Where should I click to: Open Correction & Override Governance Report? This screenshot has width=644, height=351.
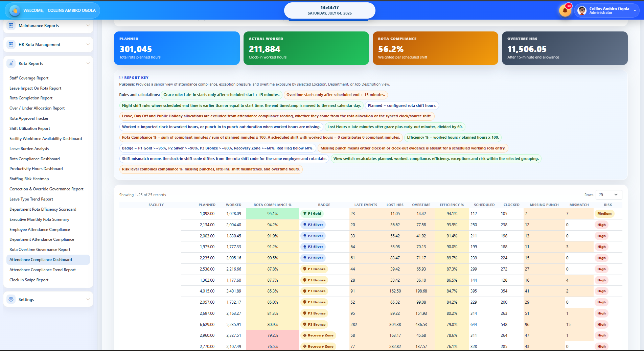point(46,189)
